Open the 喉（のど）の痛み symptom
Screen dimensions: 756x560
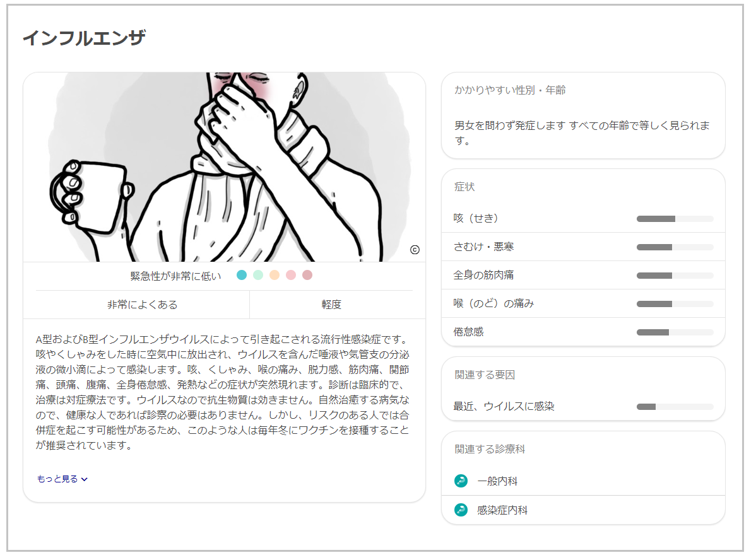[x=583, y=303]
